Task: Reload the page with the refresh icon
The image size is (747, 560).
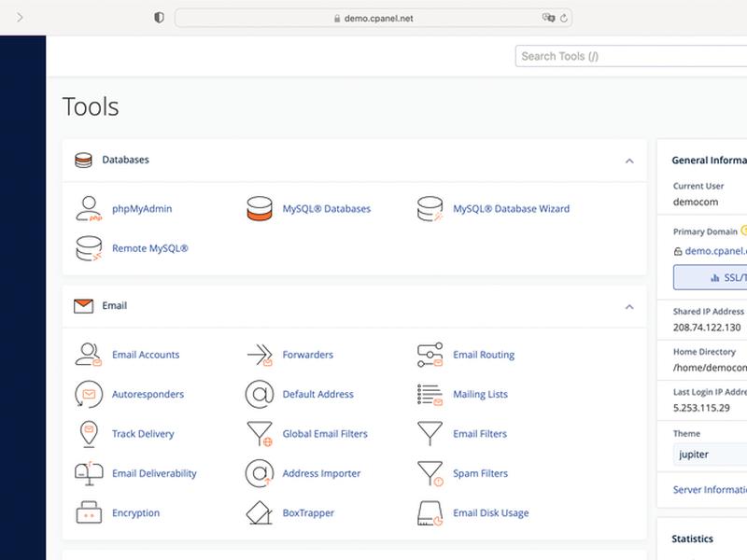Action: [x=564, y=18]
